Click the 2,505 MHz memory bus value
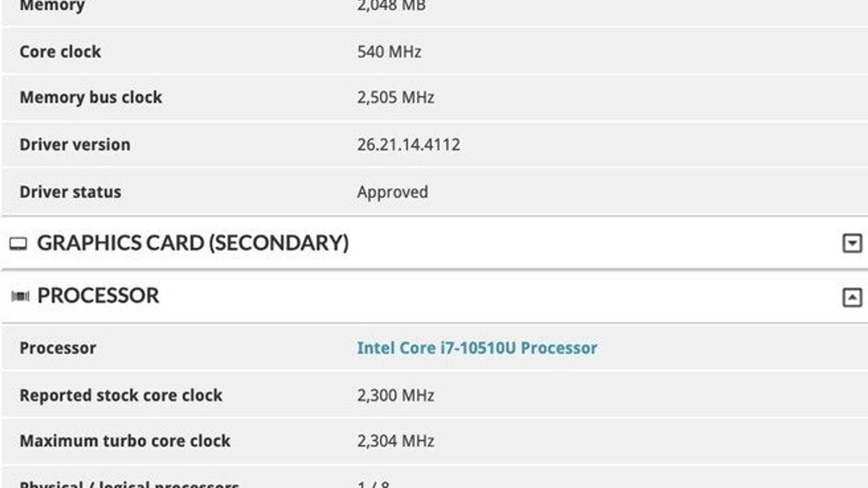868x488 pixels. (x=395, y=98)
